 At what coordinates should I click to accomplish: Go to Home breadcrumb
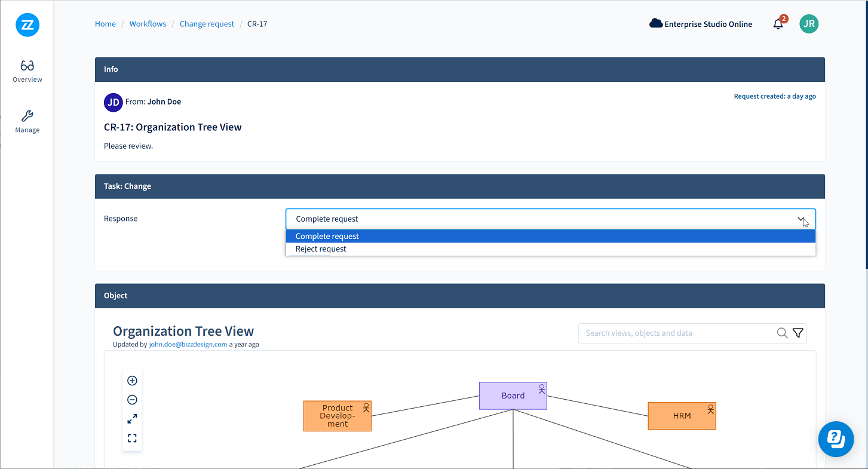105,24
